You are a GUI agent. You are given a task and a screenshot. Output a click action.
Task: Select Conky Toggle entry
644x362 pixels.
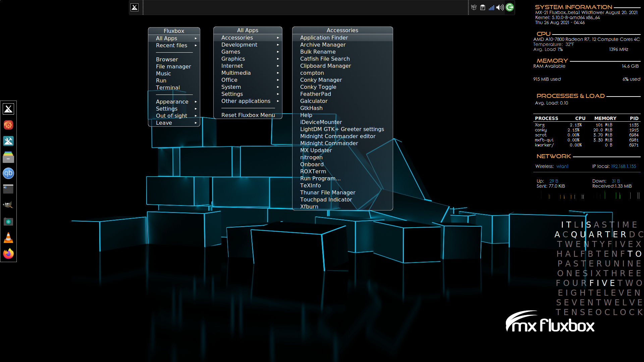coord(342,87)
